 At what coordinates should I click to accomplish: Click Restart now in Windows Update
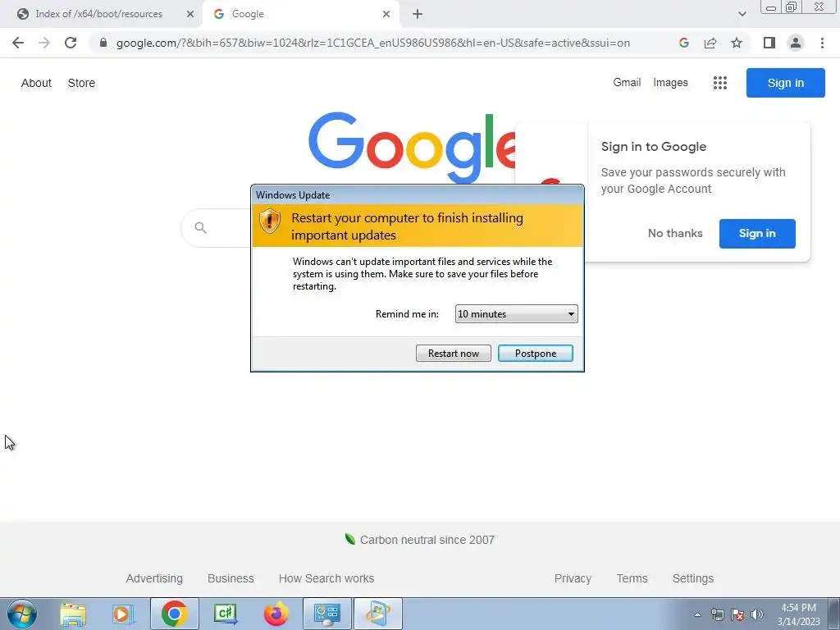(453, 353)
